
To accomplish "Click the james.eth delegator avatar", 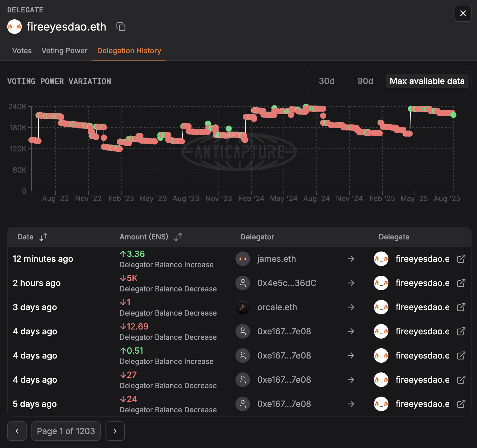I will (242, 259).
